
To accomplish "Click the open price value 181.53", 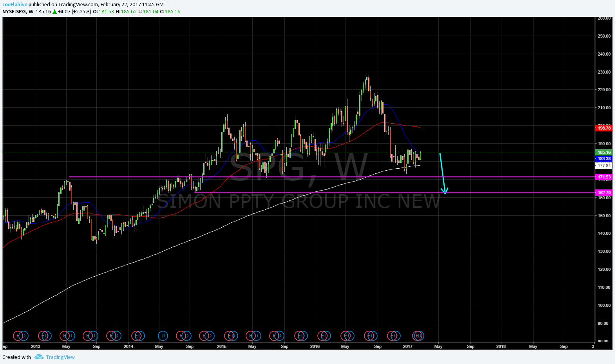I will [106, 12].
